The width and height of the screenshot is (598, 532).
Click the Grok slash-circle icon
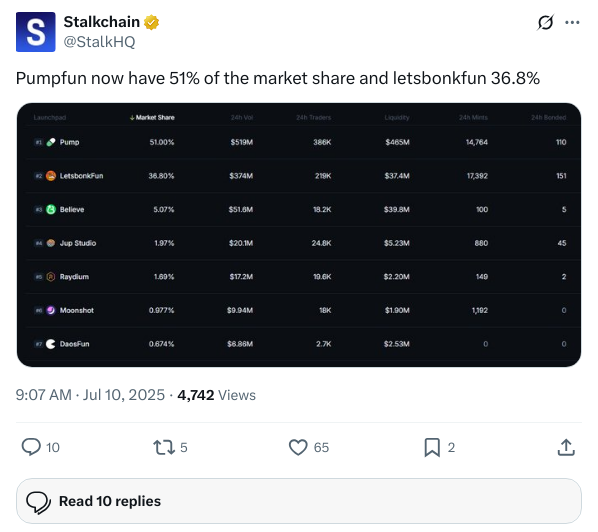click(x=545, y=23)
